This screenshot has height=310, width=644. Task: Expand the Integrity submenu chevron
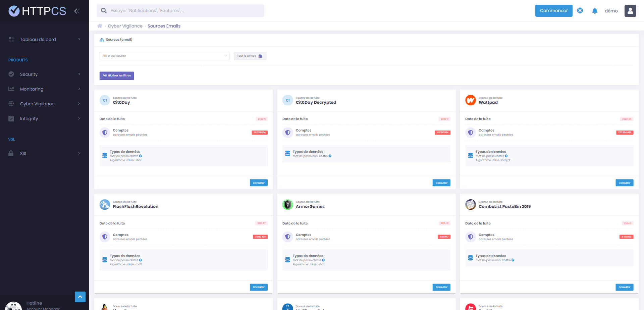[x=79, y=118]
